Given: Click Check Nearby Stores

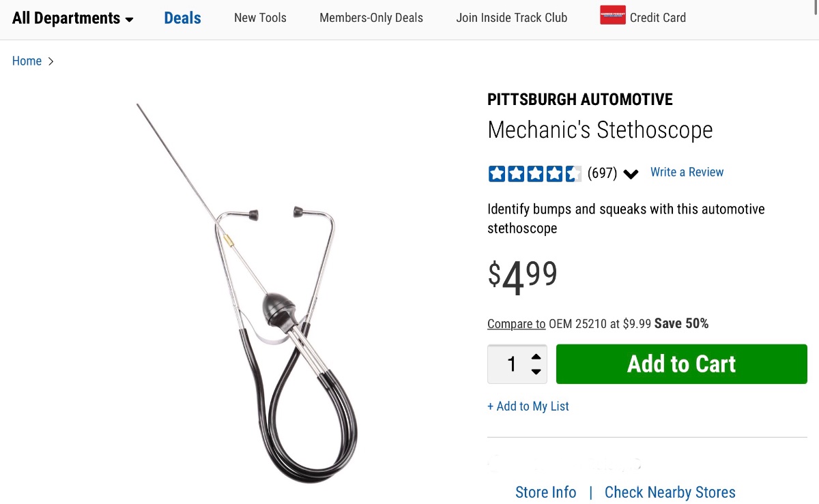Looking at the screenshot, I should point(670,492).
